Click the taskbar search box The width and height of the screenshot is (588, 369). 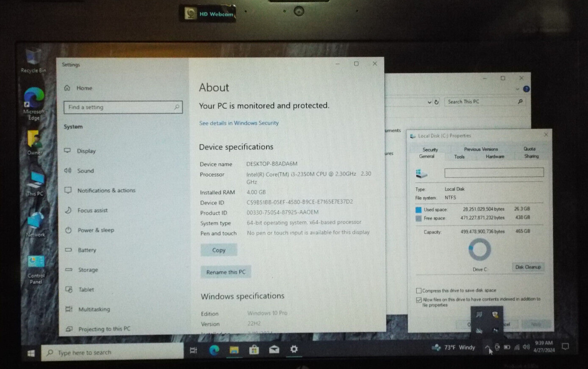tap(112, 352)
